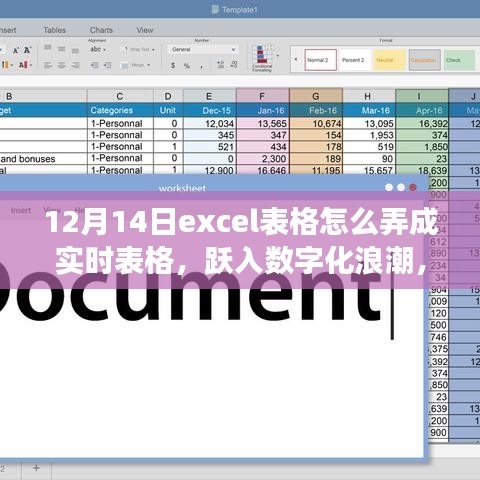Screen dimensions: 480x480
Task: Click the Categories header cell
Action: tap(120, 110)
